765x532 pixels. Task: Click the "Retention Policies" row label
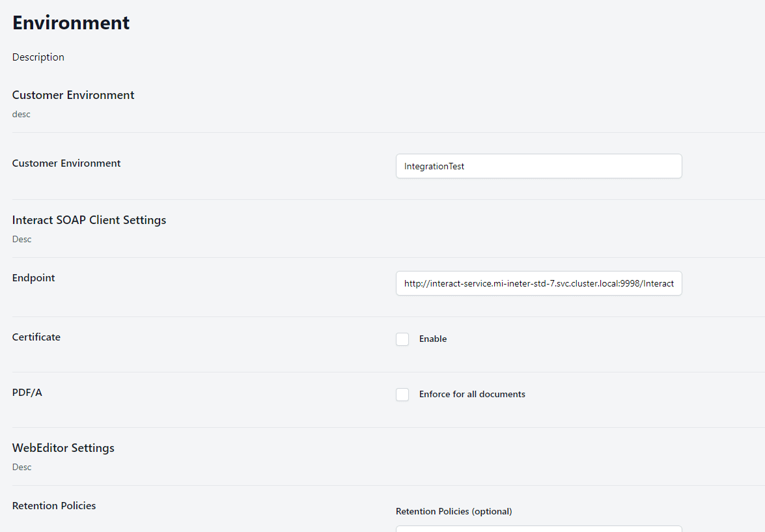tap(54, 505)
